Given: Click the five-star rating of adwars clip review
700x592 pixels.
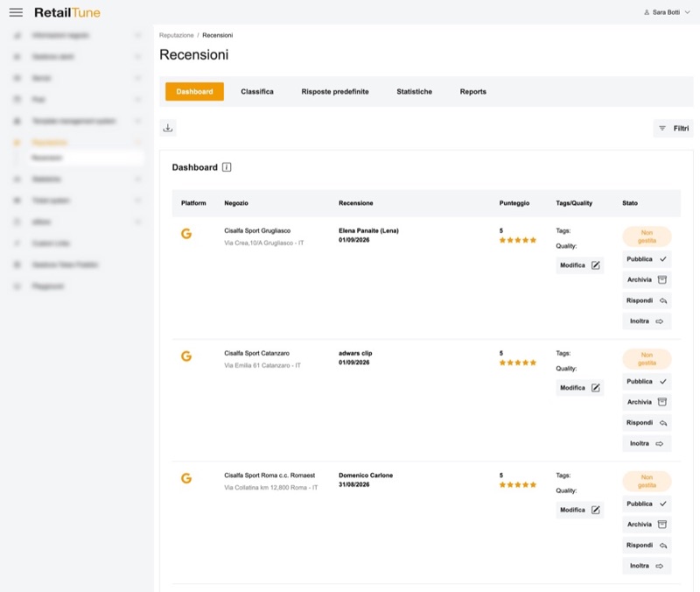Looking at the screenshot, I should 518,363.
